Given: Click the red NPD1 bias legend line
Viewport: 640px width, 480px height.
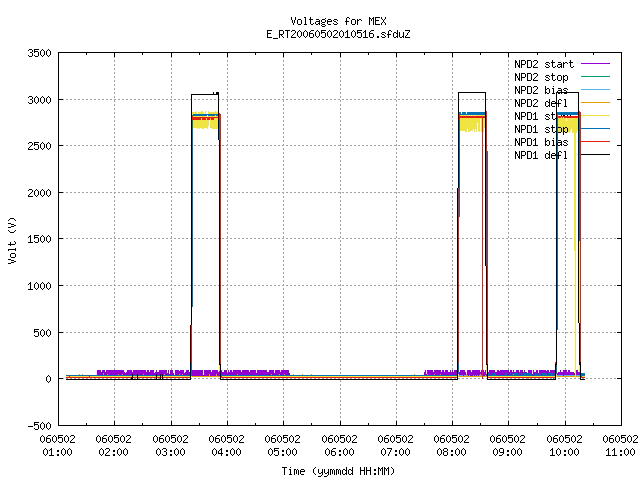Looking at the screenshot, I should coord(596,142).
